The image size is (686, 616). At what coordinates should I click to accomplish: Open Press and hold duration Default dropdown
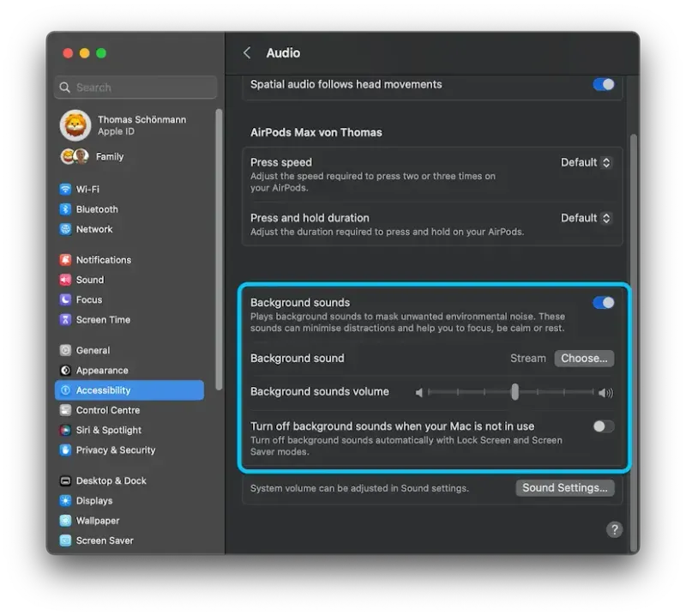[x=586, y=218]
